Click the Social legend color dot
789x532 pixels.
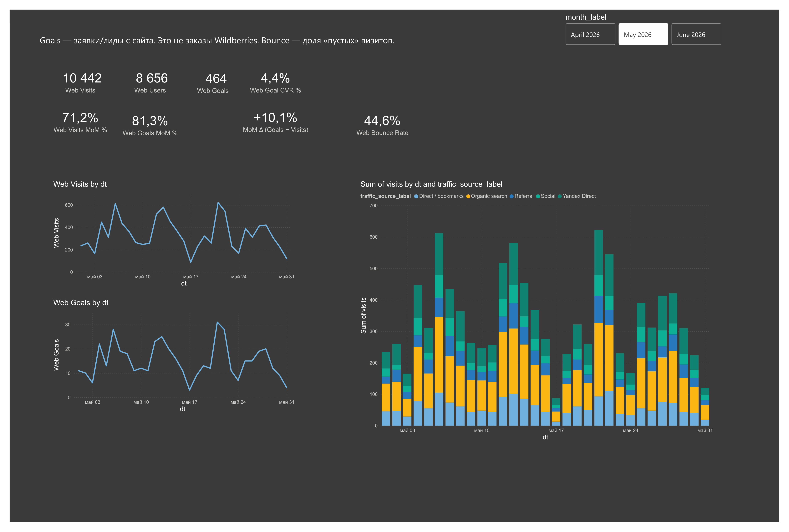(x=538, y=196)
